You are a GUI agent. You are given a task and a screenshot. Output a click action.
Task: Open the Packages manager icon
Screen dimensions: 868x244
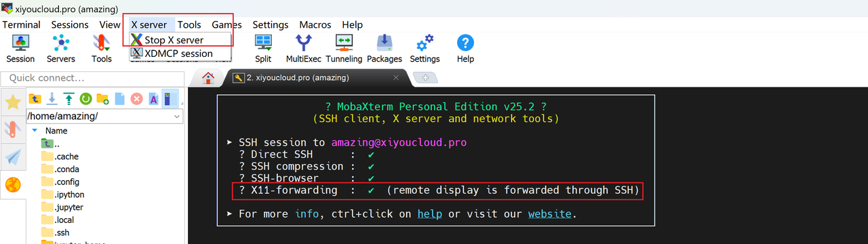tap(384, 48)
